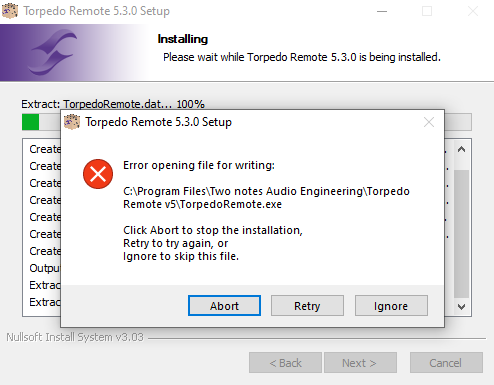Click the main window installer icon
The height and width of the screenshot is (385, 494).
[10, 11]
